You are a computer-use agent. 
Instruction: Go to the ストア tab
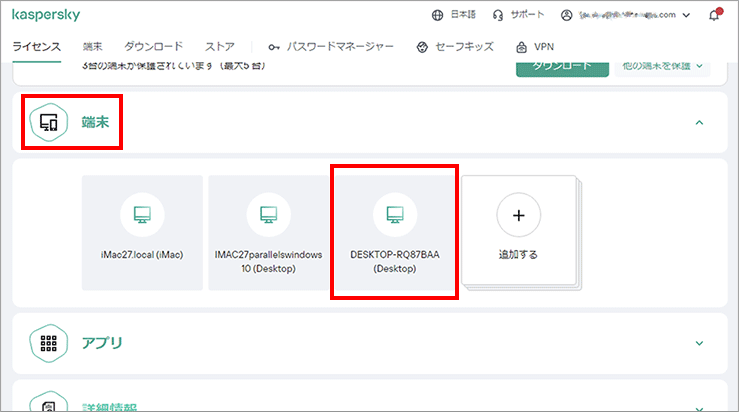click(x=220, y=47)
